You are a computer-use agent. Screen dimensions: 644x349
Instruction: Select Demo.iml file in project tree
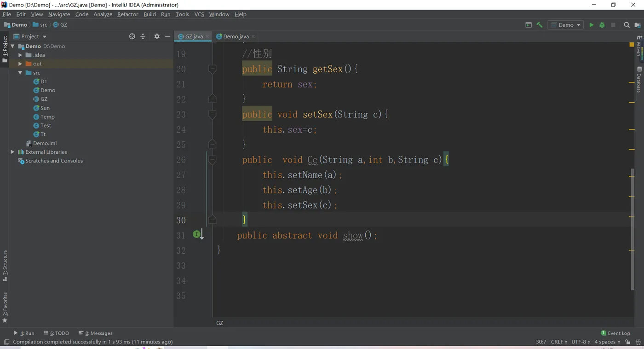[x=45, y=143]
